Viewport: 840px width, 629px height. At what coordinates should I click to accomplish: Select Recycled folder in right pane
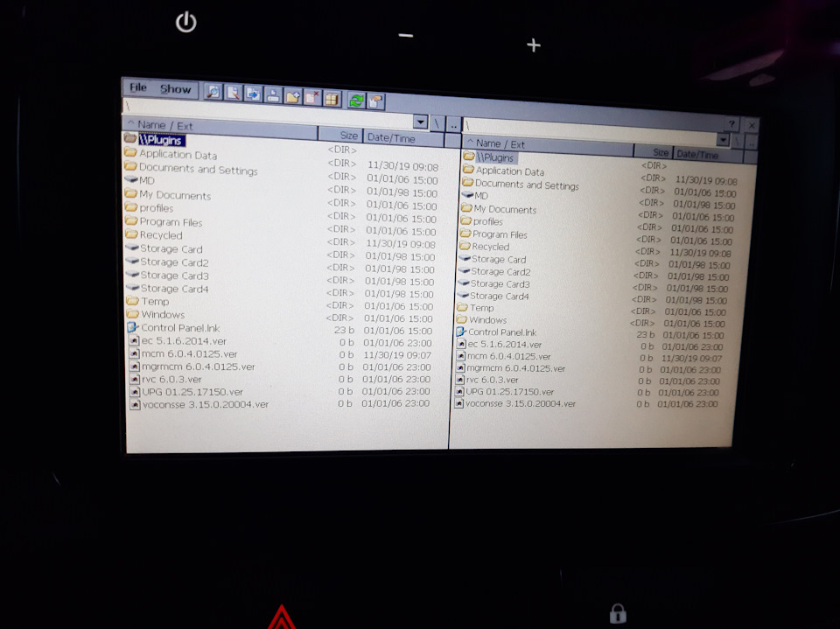coord(484,247)
